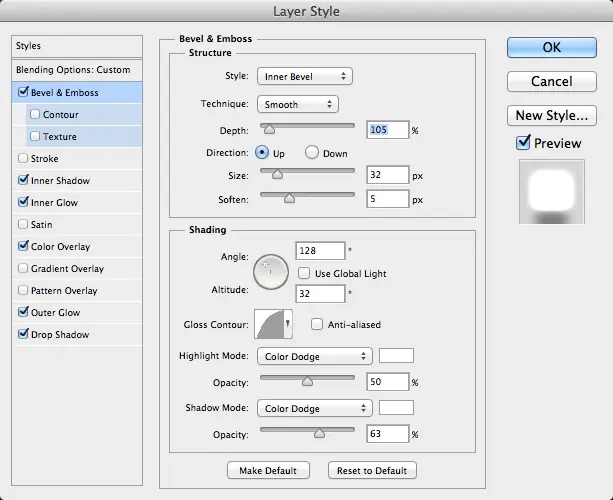This screenshot has height=500, width=613.
Task: Open the Gradient Overlay settings label
Action: pyautogui.click(x=67, y=269)
